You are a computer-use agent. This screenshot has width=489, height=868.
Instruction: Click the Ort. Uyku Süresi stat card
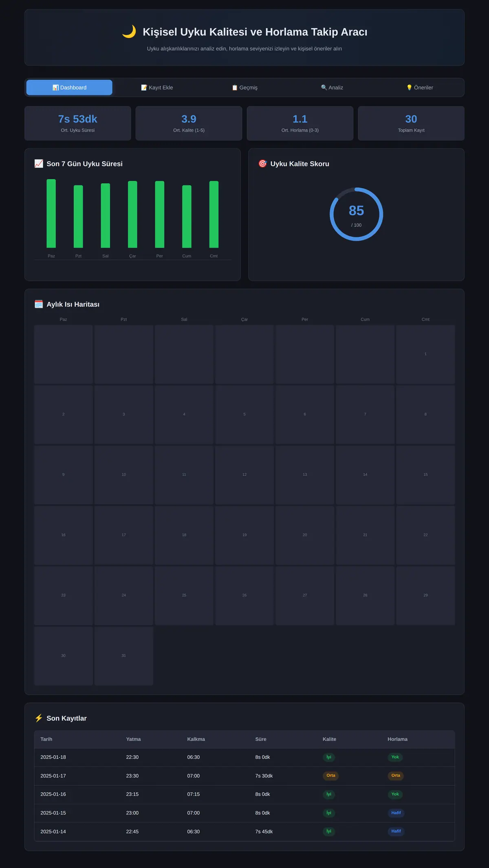(78, 123)
